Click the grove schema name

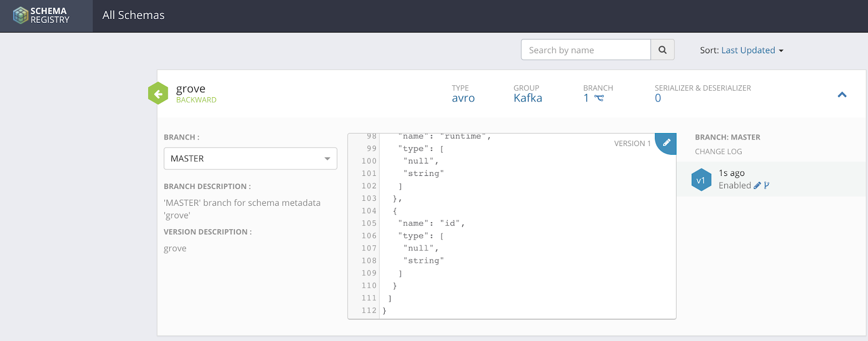(190, 89)
